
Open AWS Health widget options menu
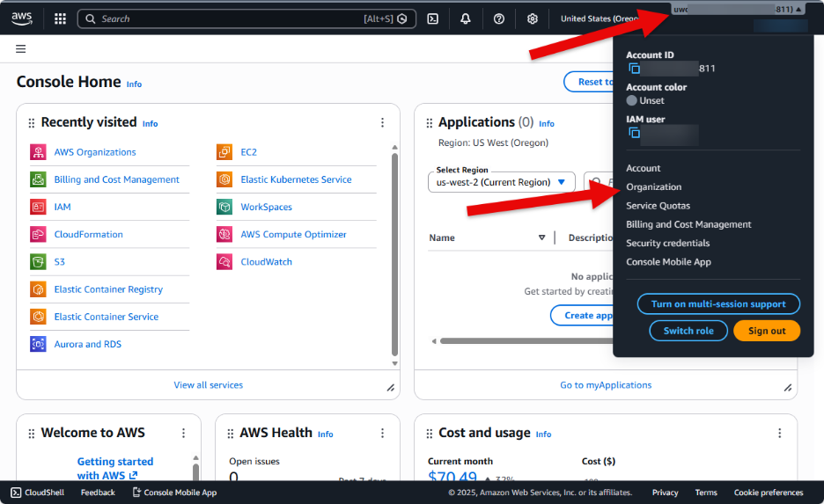coord(383,433)
